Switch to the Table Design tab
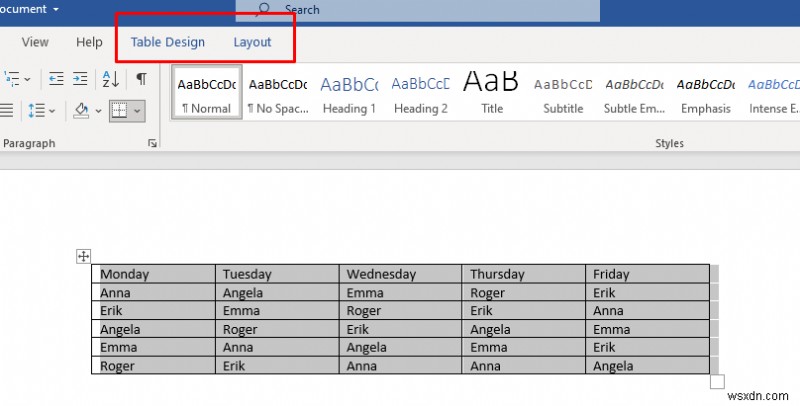The height and width of the screenshot is (406, 800). pyautogui.click(x=167, y=42)
